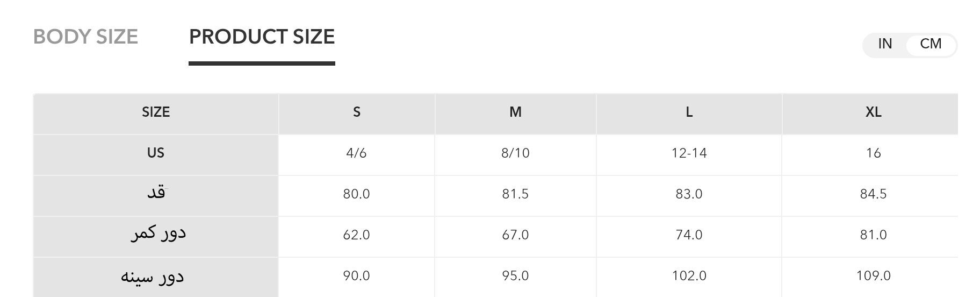Select the CM unit option
980x297 pixels.
point(931,44)
